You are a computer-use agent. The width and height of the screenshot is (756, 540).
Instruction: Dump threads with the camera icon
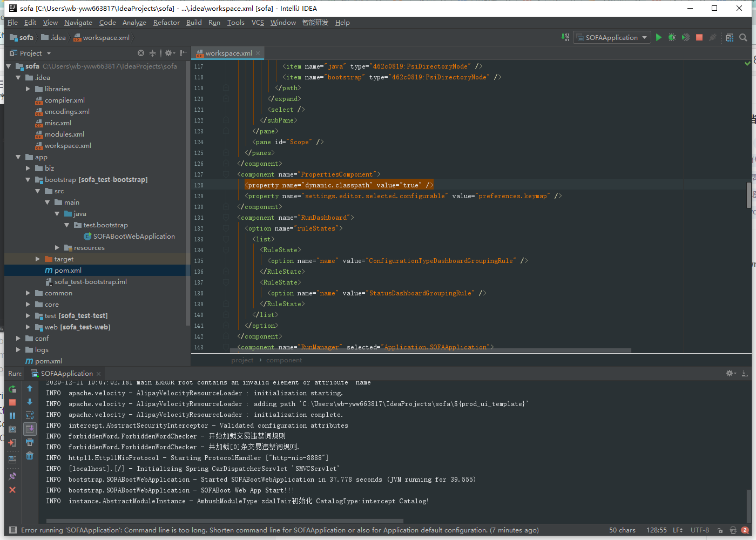[x=12, y=429]
